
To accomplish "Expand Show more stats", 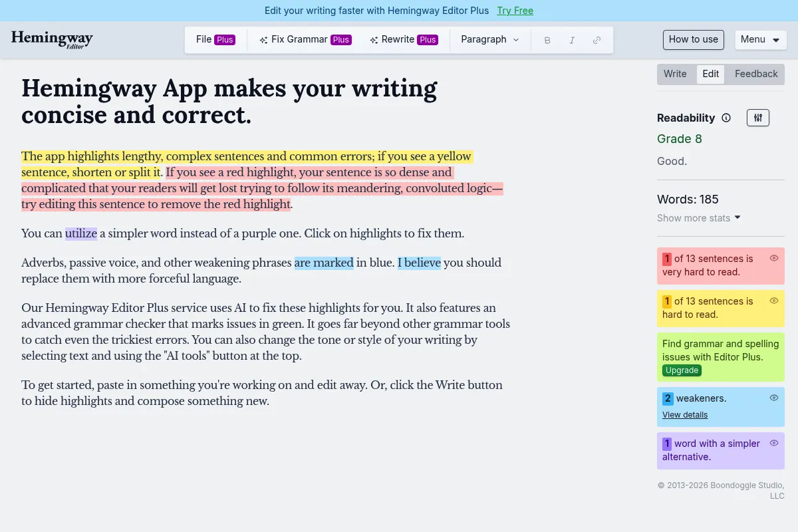I will [x=699, y=218].
